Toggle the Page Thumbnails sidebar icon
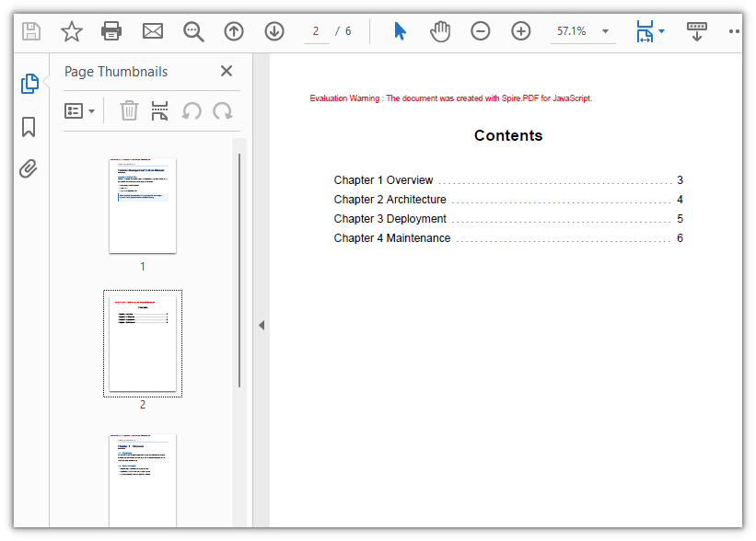Screen dimensions: 756x541 (x=29, y=84)
